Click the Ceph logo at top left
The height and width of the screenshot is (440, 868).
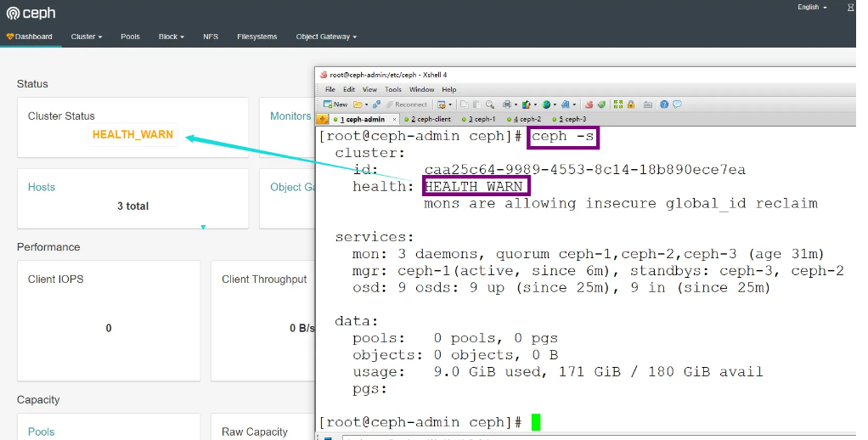pyautogui.click(x=31, y=14)
